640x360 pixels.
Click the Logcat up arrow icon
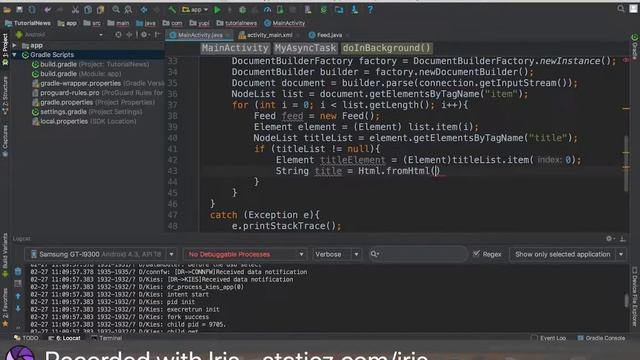pos(18,297)
